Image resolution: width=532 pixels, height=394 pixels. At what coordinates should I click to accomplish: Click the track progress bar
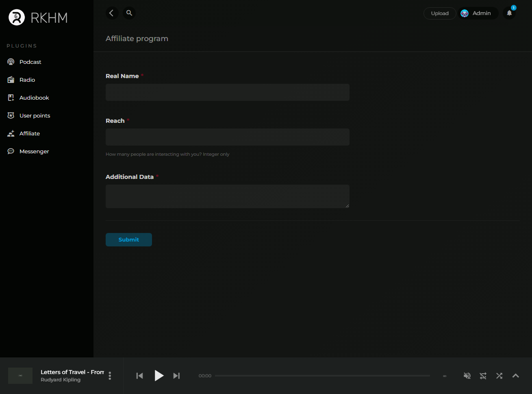pos(322,376)
